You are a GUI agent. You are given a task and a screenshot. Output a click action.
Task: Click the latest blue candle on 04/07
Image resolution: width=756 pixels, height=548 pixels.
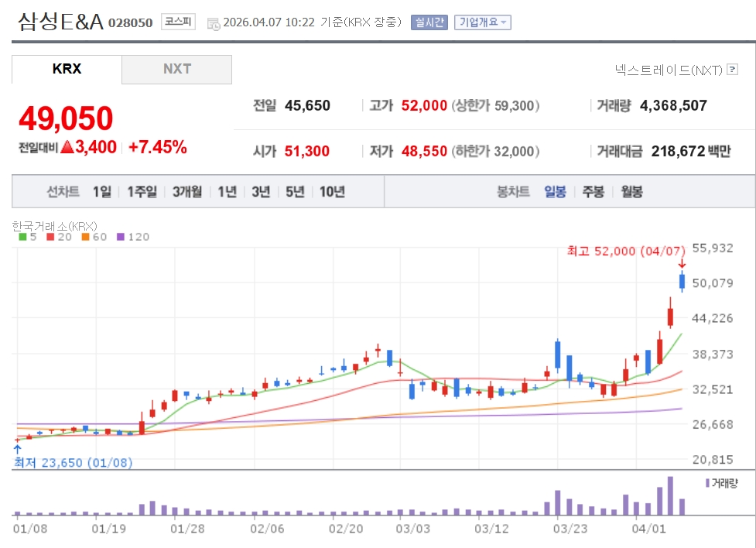[x=682, y=282]
